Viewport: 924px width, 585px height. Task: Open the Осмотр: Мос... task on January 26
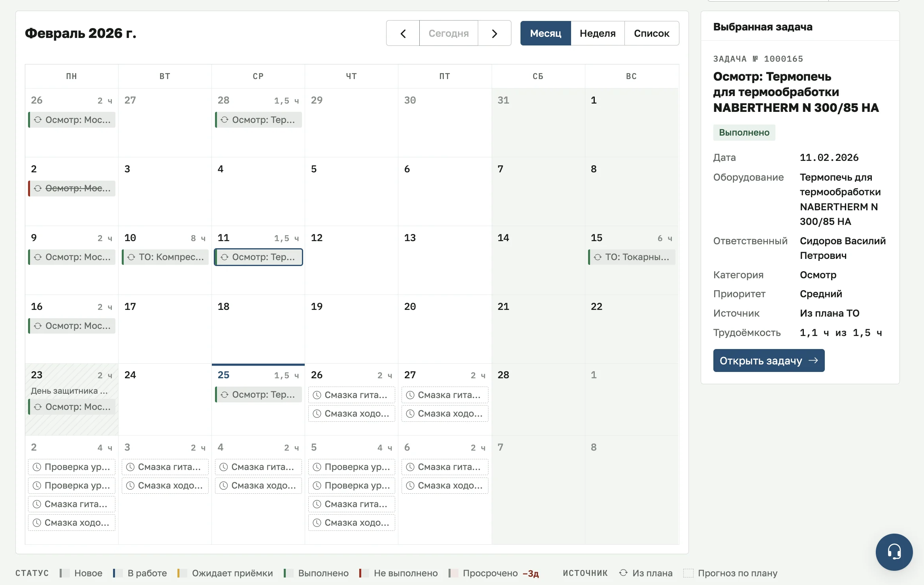click(x=72, y=120)
